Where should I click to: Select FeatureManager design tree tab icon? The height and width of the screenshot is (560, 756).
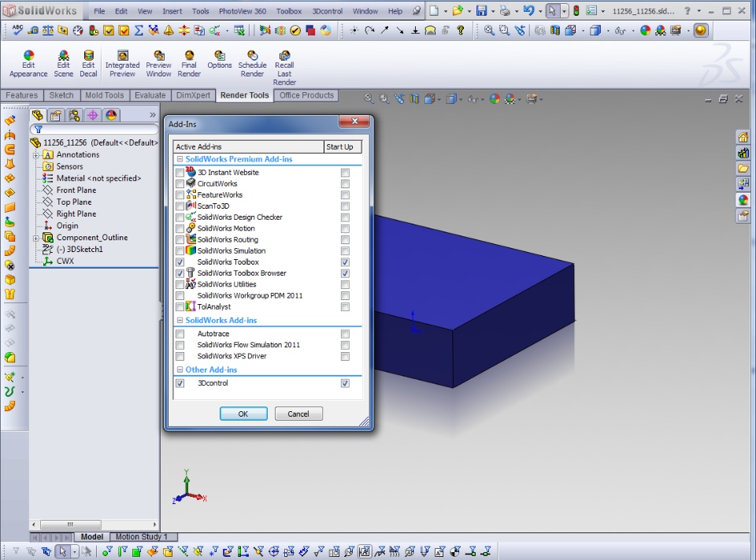click(38, 115)
